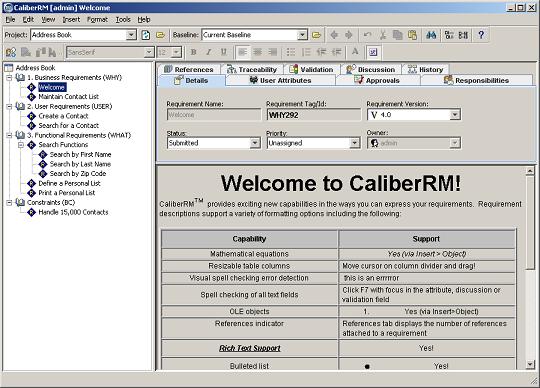Open the Tools menu
540x388 pixels.
tap(123, 20)
